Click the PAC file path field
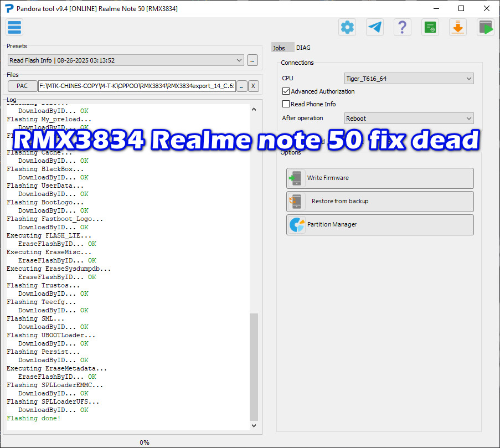Screen dimensions: 500x448 click(x=136, y=86)
